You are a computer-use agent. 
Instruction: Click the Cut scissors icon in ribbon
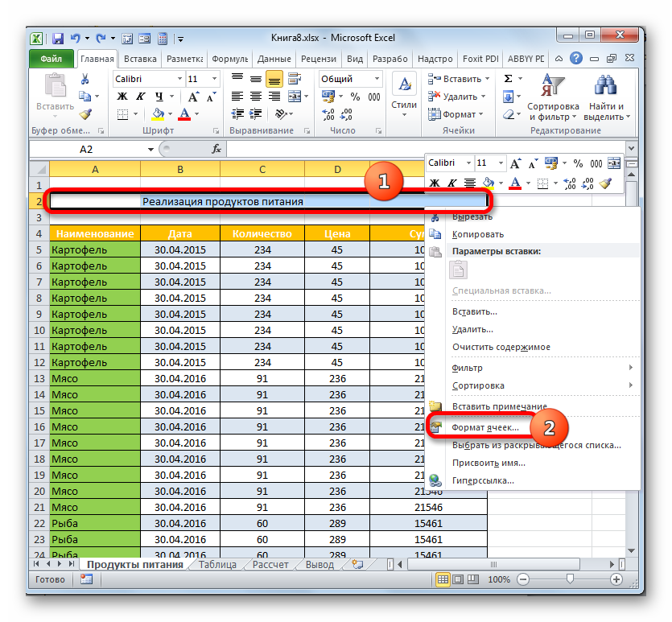85,79
